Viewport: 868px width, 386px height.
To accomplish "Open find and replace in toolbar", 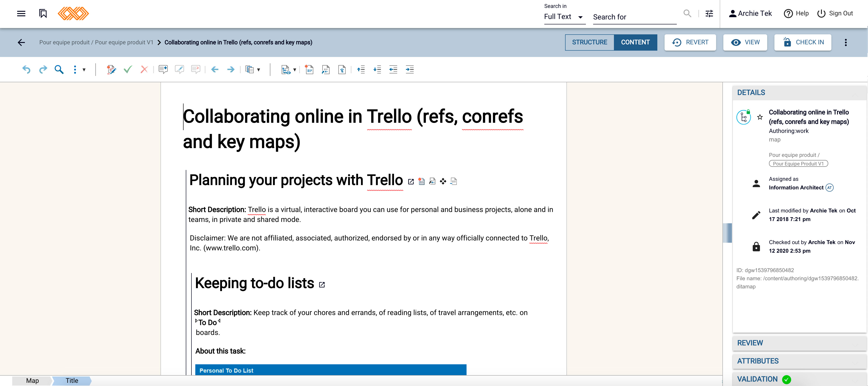I will click(59, 70).
